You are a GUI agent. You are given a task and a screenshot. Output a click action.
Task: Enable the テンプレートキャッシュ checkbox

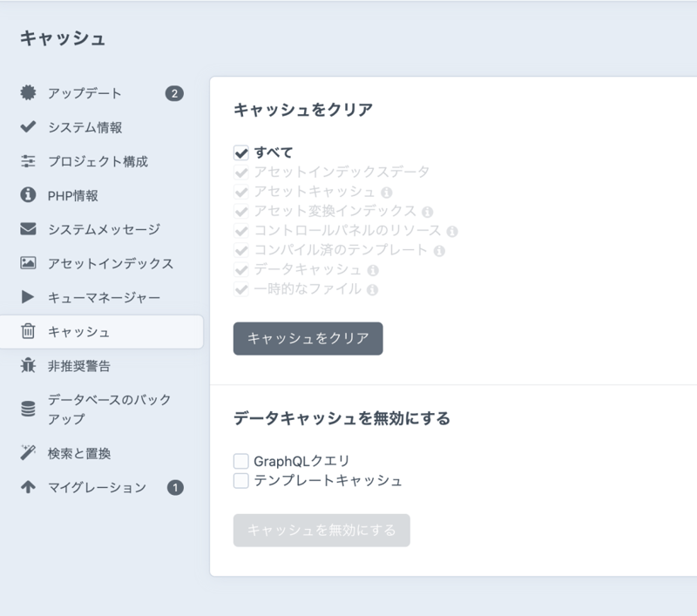241,480
